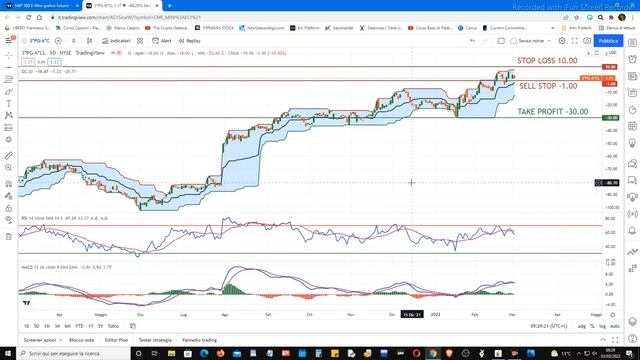The width and height of the screenshot is (640, 360).
Task: Open the indicator templates grid icon
Action: pos(140,41)
